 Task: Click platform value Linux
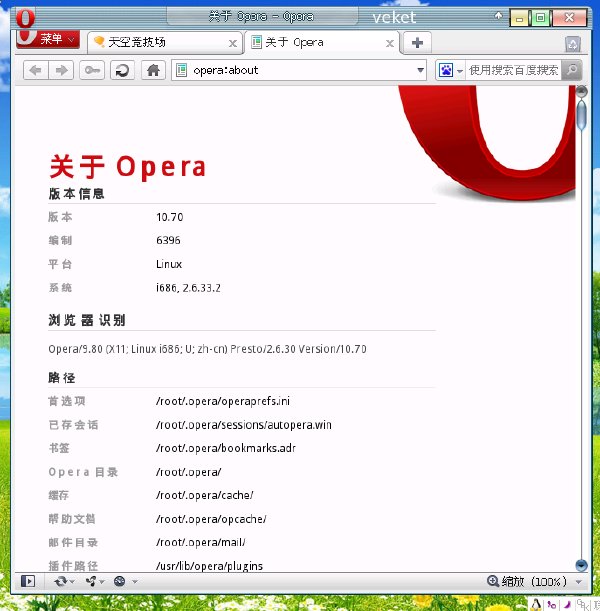click(x=169, y=264)
